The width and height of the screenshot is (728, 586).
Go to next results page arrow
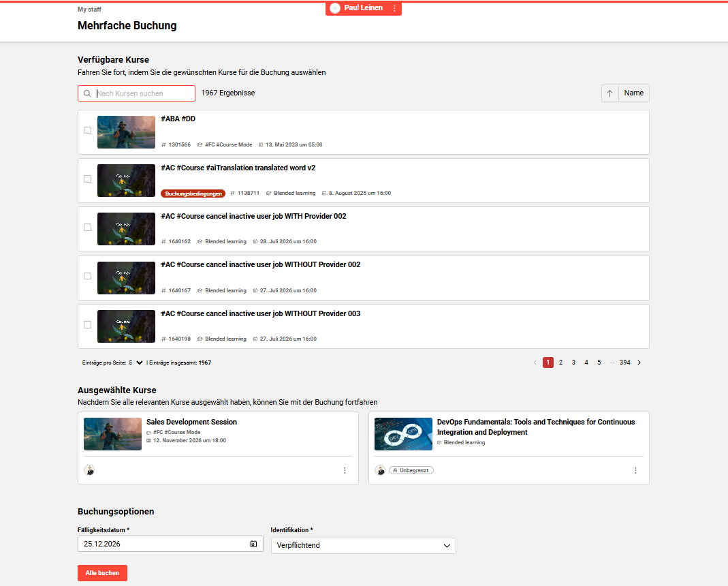point(639,363)
